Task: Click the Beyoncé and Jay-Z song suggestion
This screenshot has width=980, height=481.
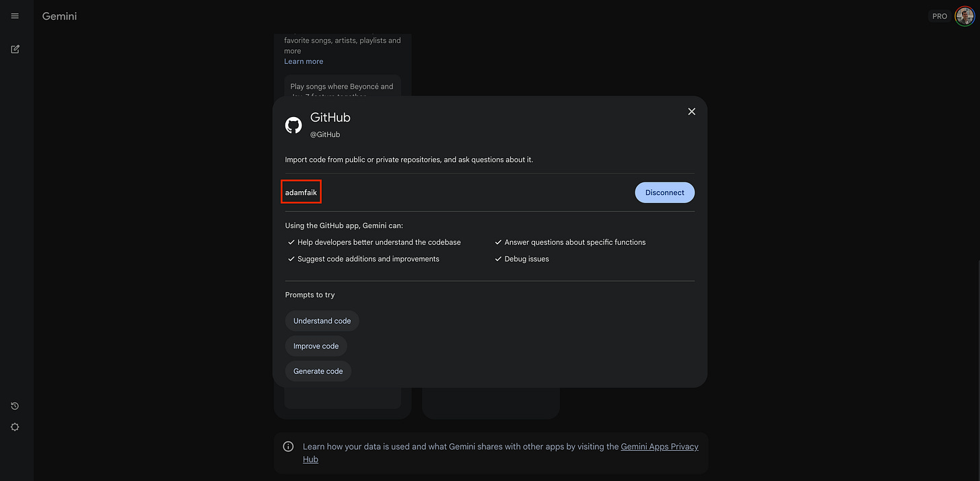Action: click(x=342, y=89)
